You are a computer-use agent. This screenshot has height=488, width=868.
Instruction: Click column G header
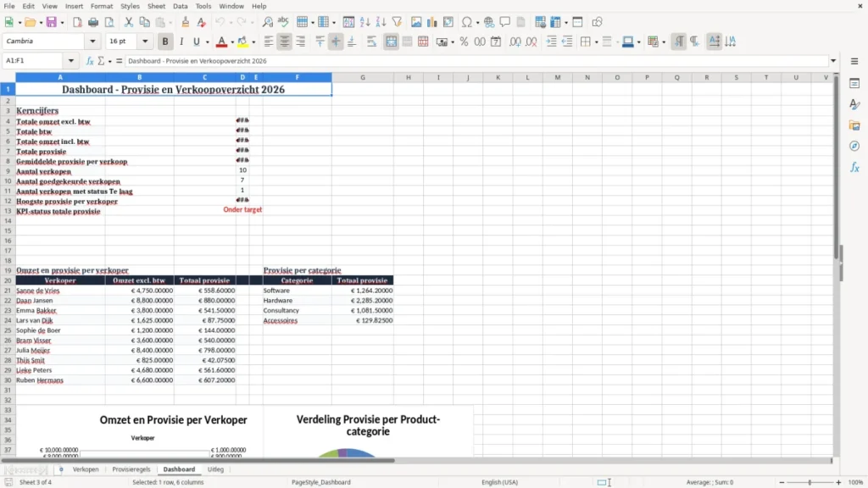pos(363,77)
